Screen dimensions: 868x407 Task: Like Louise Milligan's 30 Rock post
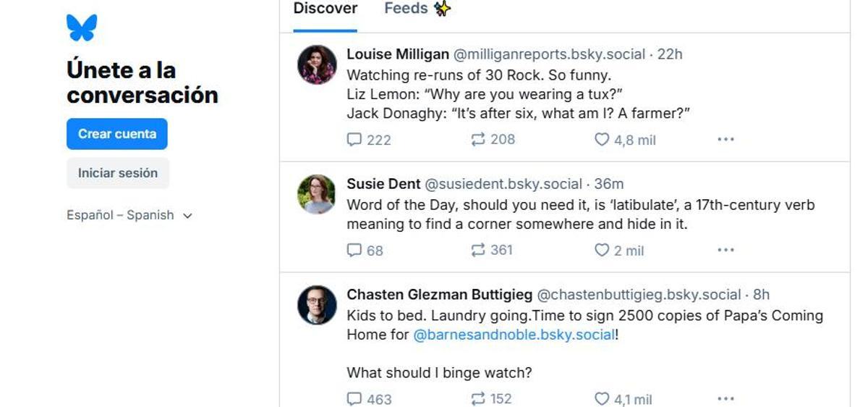click(x=602, y=140)
